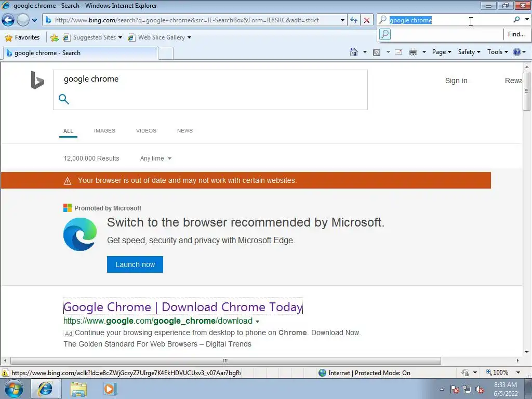Open the Tools menu
The height and width of the screenshot is (399, 532).
tap(497, 52)
